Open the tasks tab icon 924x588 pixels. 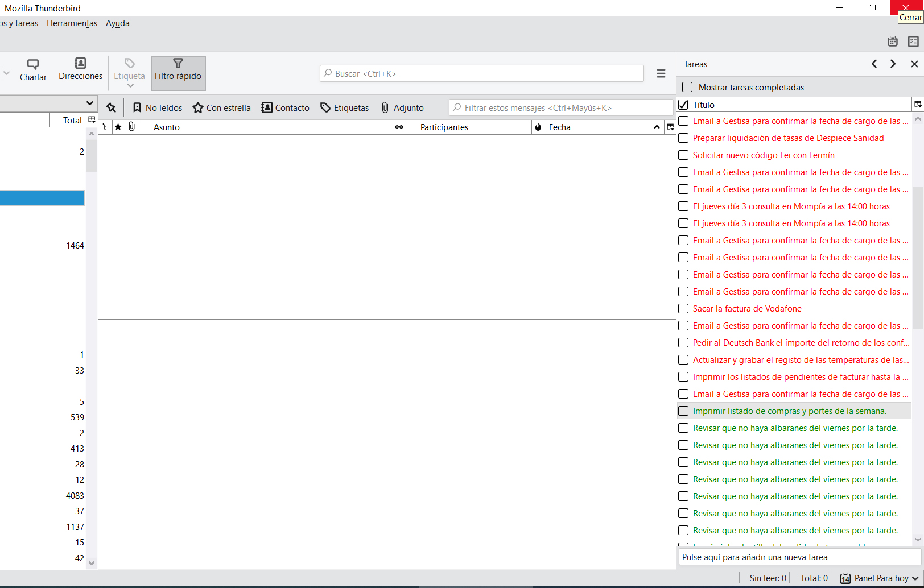[913, 42]
